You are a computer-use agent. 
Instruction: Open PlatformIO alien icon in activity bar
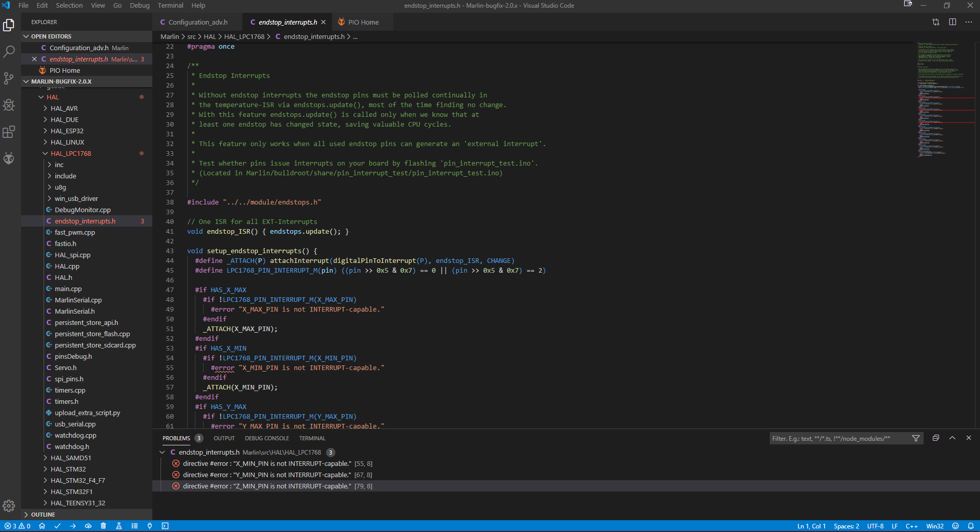[9, 158]
